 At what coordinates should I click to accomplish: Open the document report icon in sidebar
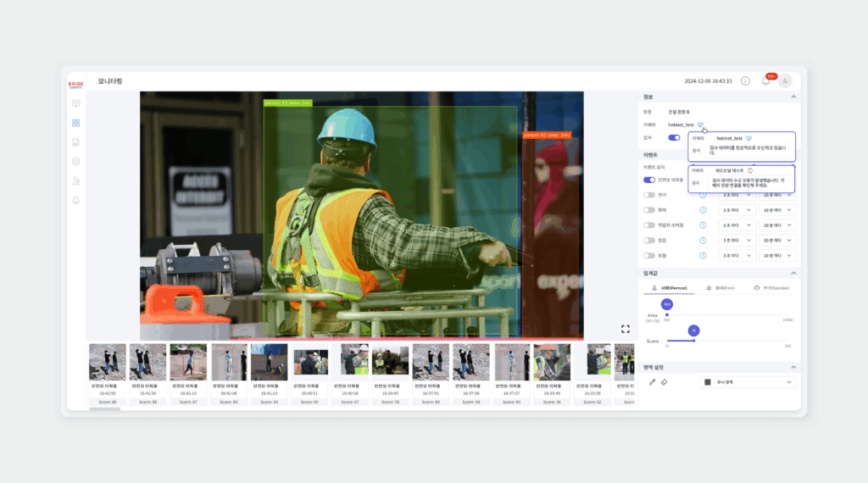coord(75,142)
